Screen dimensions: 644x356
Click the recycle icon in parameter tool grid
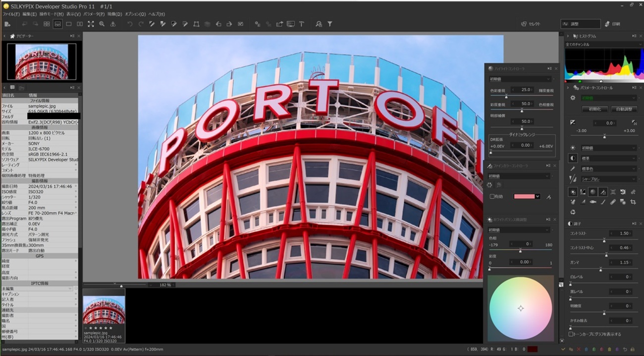point(573,212)
